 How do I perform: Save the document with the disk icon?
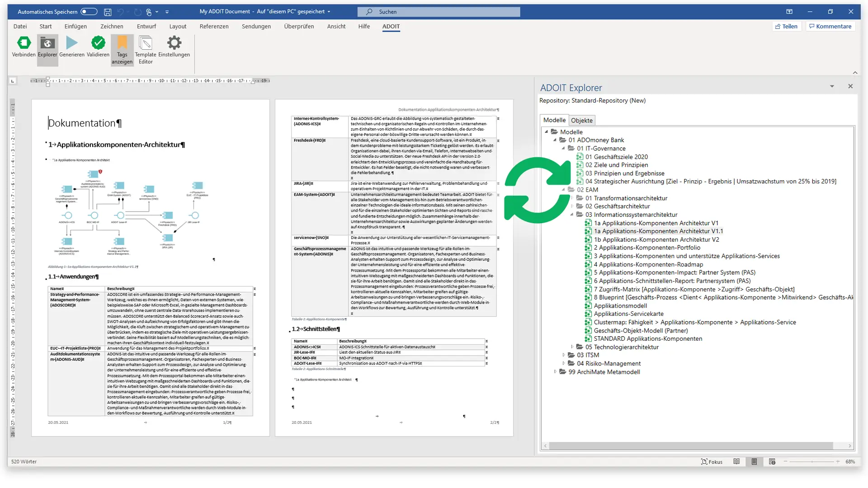pyautogui.click(x=108, y=12)
